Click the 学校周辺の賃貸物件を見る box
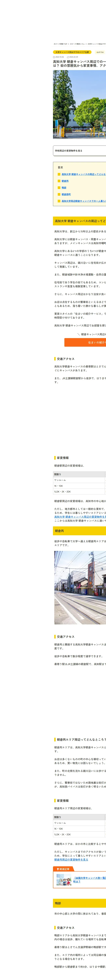This screenshot has height=980, width=106. pyautogui.click(x=79, y=151)
